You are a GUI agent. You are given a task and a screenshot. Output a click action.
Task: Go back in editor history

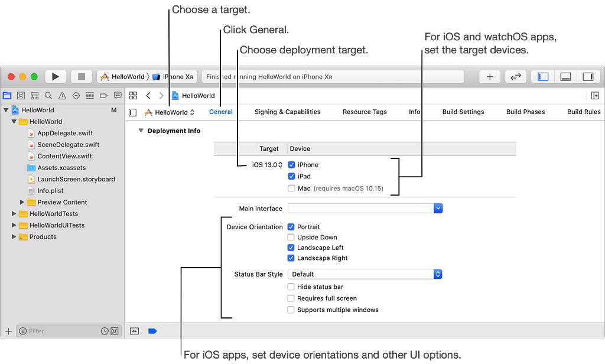point(148,95)
